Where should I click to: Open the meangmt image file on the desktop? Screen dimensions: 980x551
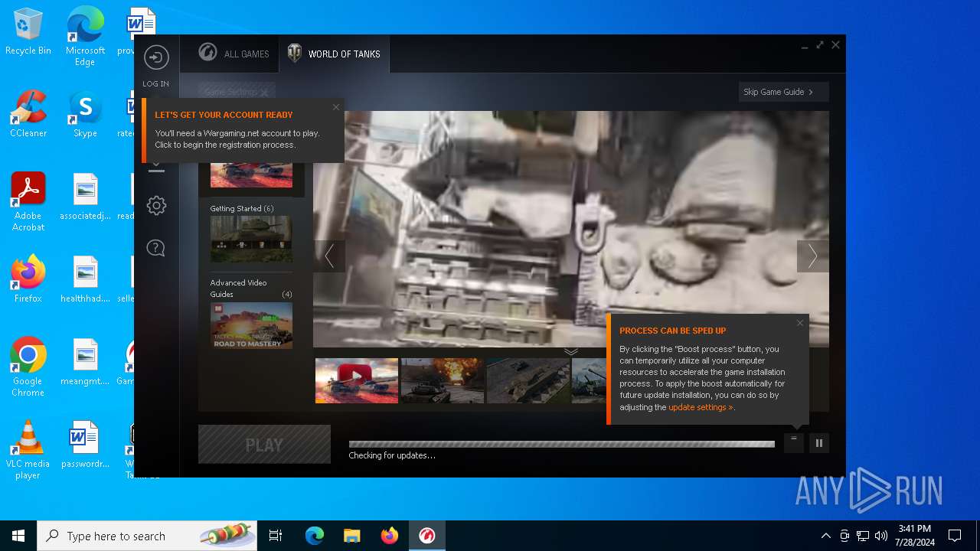pyautogui.click(x=85, y=362)
